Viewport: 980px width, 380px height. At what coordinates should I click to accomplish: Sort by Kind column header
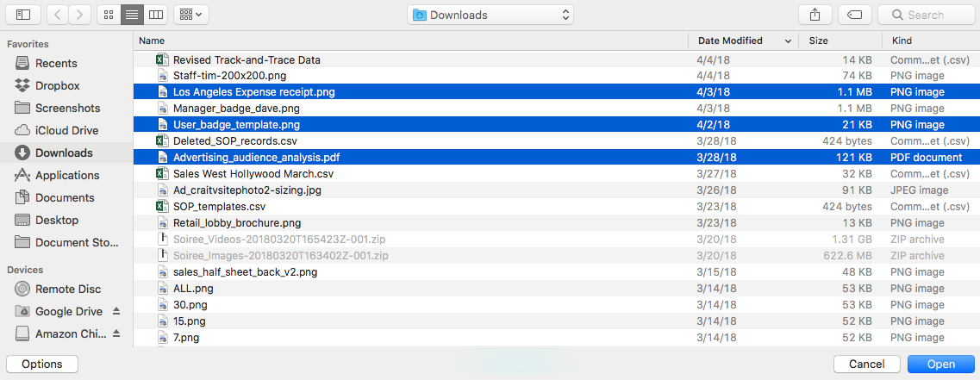931,40
